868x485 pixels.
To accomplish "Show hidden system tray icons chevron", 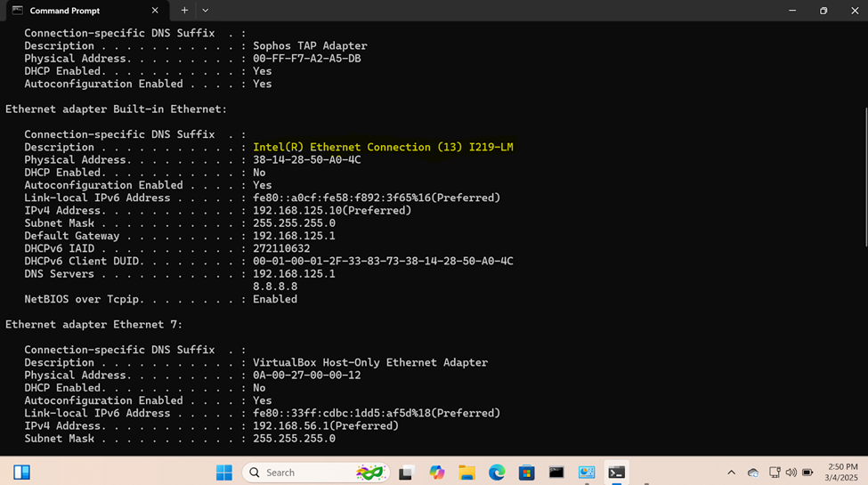I will point(731,473).
